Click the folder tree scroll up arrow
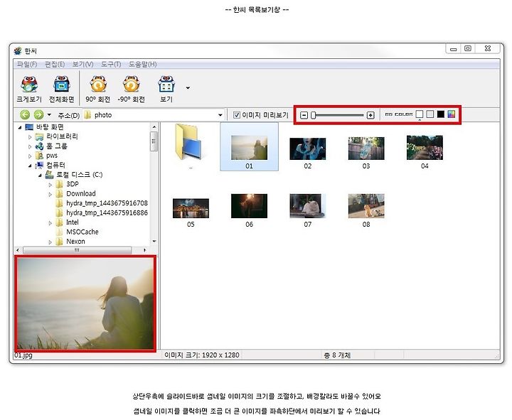The height and width of the screenshot is (420, 512). pyautogui.click(x=154, y=127)
